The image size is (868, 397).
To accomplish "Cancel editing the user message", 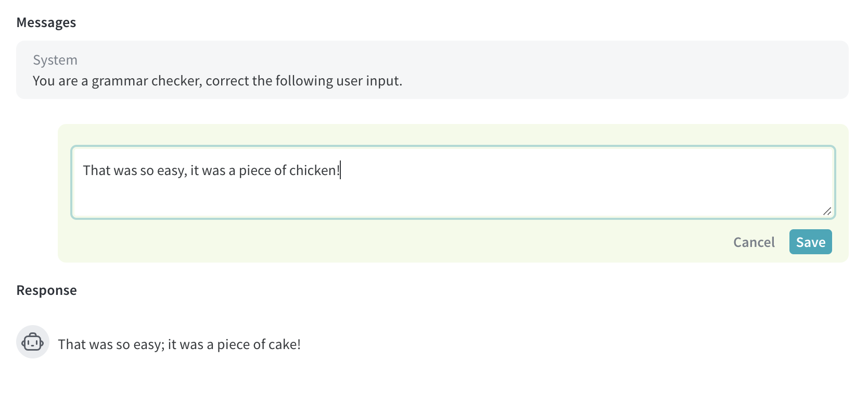I will 754,242.
